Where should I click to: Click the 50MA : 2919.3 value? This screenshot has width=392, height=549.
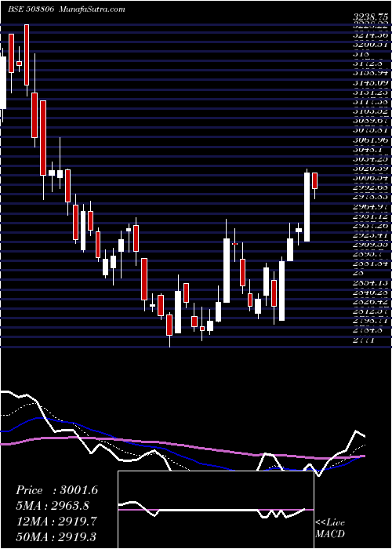click(x=56, y=536)
